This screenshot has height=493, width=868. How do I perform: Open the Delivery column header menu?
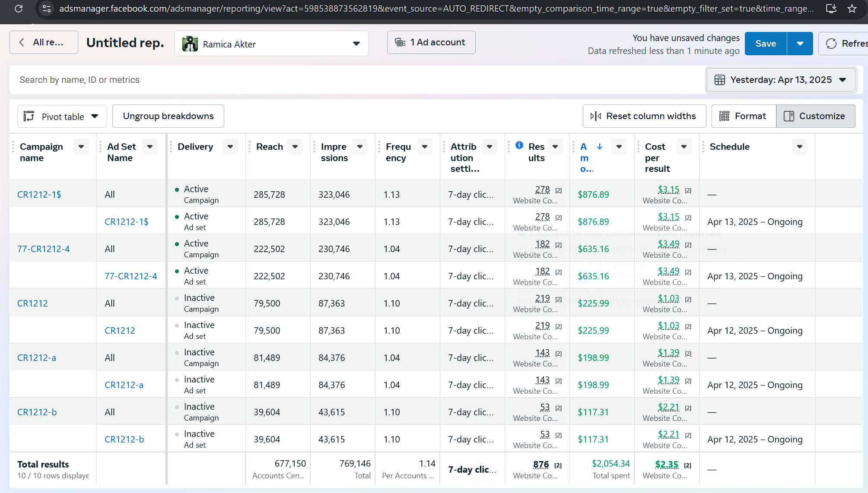230,147
